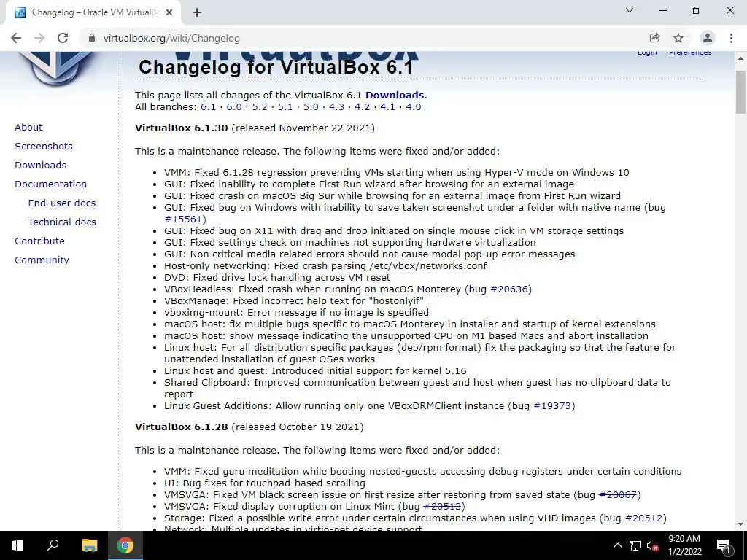Image resolution: width=747 pixels, height=560 pixels.
Task: Open Windows taskbar search
Action: point(53,545)
